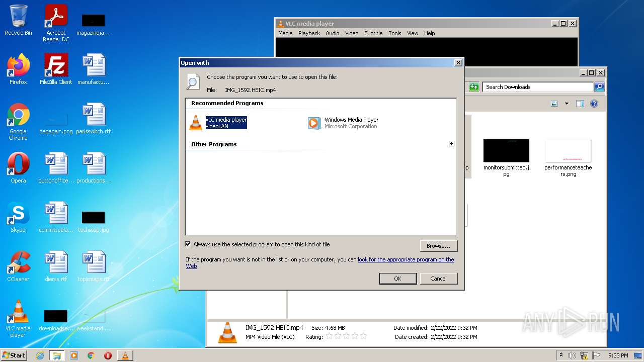
Task: Click the Explorer search magnifier icon
Action: [599, 87]
